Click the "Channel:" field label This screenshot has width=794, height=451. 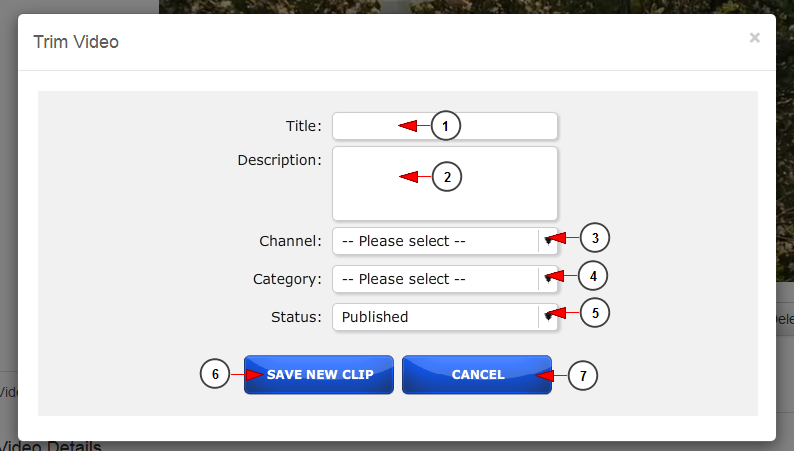(290, 241)
